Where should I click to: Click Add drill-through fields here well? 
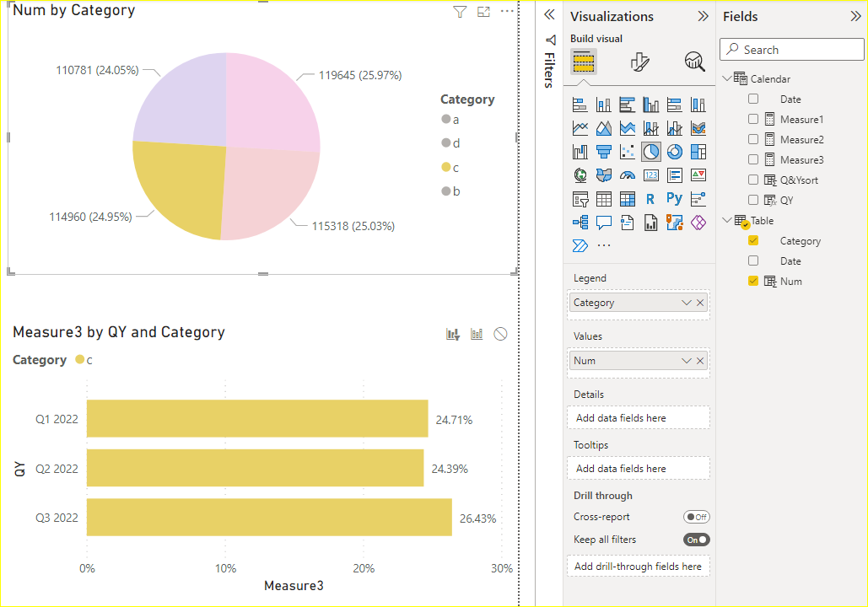(x=639, y=566)
